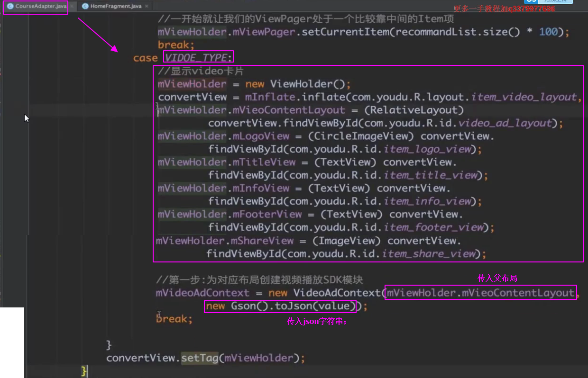Click item_title_view id reference
This screenshot has height=378, width=588.
pos(430,175)
